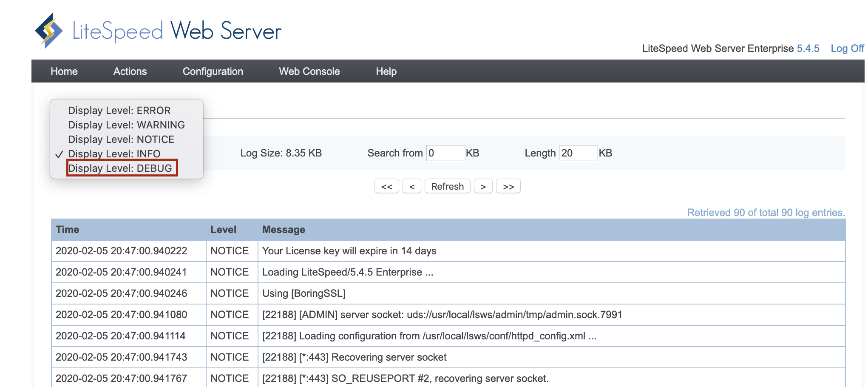Click the LiteSpeed logo icon
The image size is (868, 387).
coord(49,31)
